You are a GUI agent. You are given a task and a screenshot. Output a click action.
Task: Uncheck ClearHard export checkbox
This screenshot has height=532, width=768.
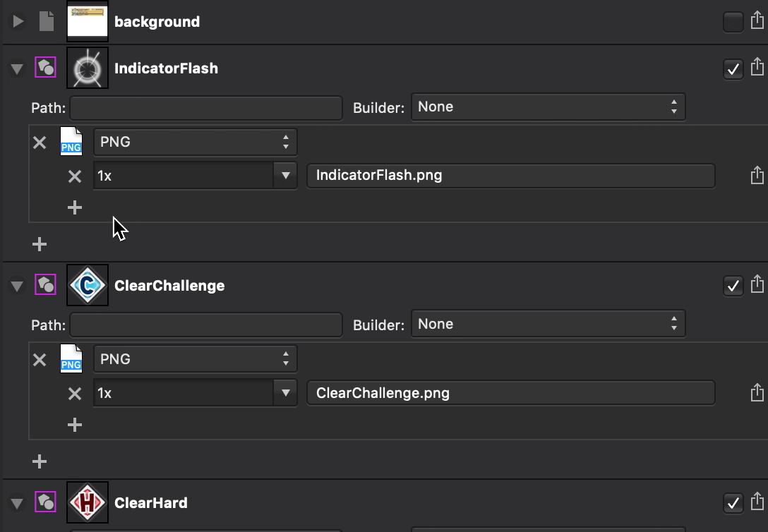(733, 503)
